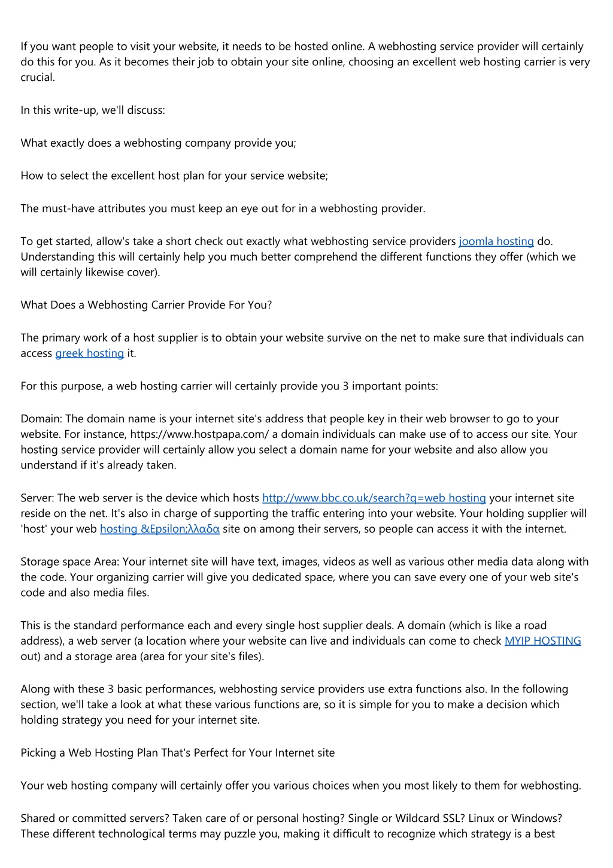The height and width of the screenshot is (868, 613).
Task: Click the 'hosting Ελλαδα' hyperlink
Action: tap(160, 529)
